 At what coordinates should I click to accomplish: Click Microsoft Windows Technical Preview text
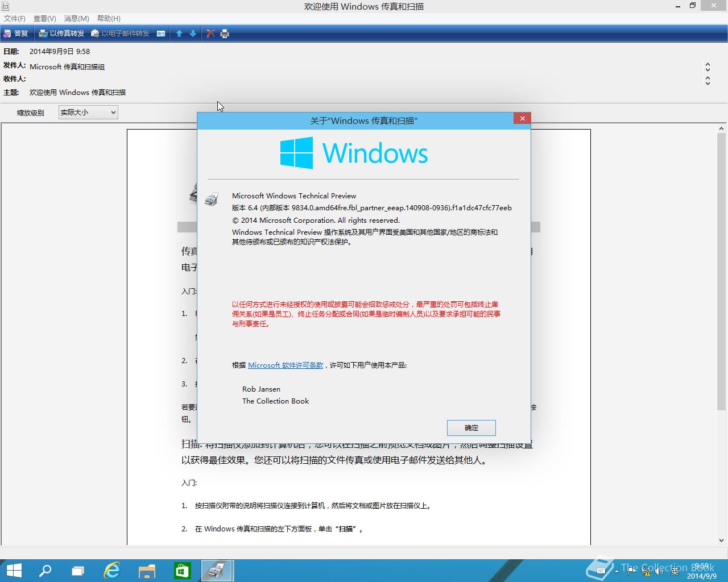click(x=294, y=196)
